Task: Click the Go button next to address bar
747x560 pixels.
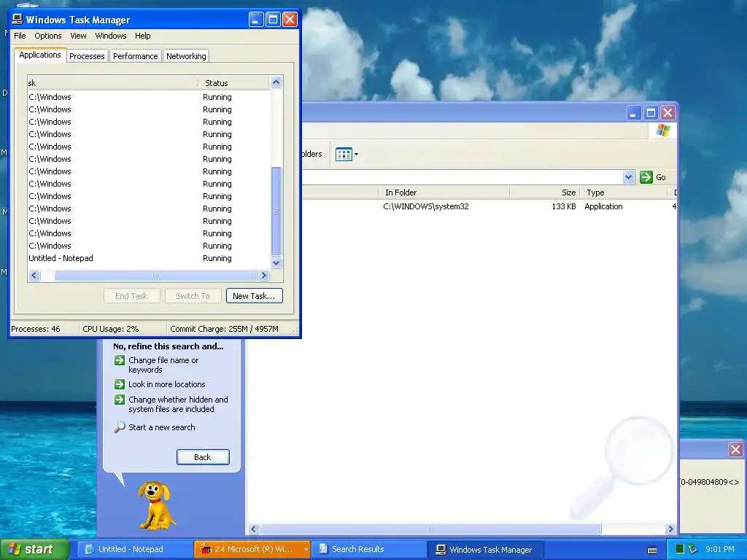Action: (x=654, y=177)
